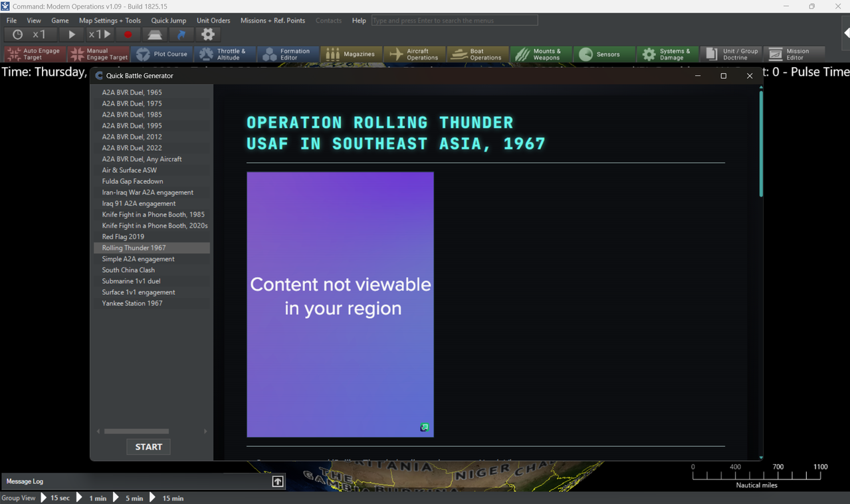Open the Plot Course tool

[x=162, y=54]
